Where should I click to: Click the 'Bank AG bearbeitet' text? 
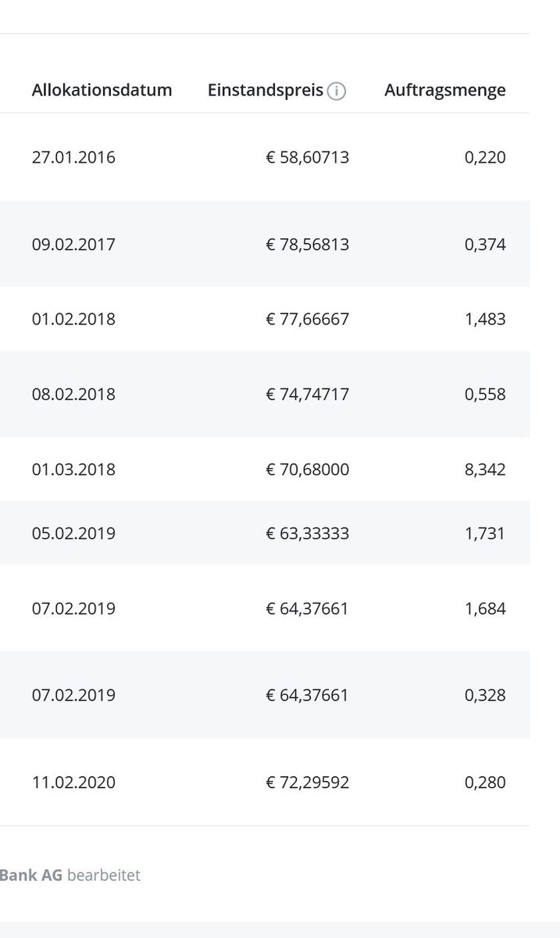coord(70,875)
